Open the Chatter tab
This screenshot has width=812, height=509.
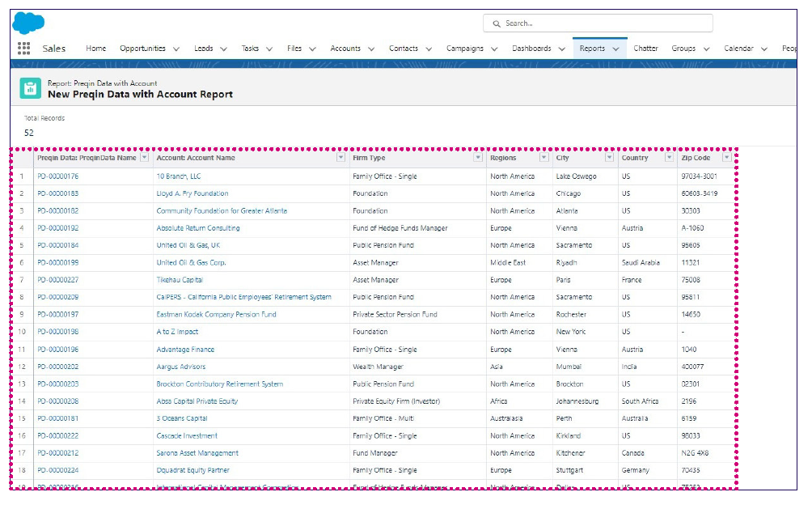click(645, 49)
